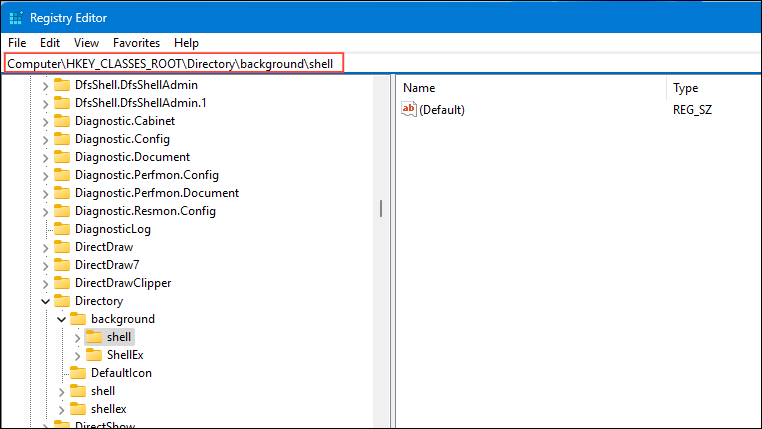
Task: Expand the Diagnostic.Document key
Action: point(45,158)
